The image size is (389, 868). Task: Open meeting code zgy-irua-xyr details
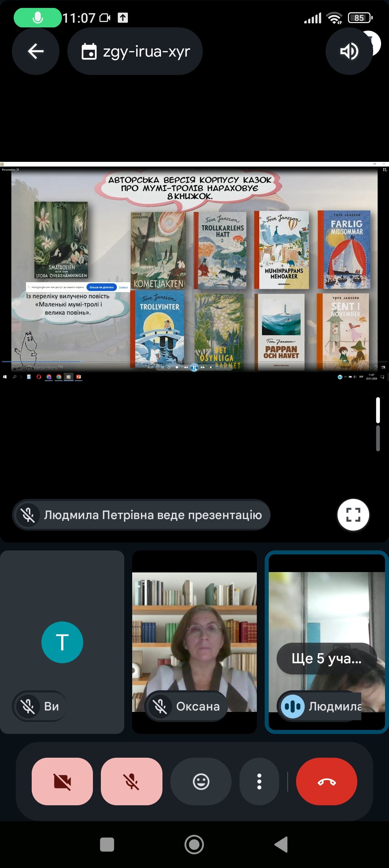[x=135, y=51]
